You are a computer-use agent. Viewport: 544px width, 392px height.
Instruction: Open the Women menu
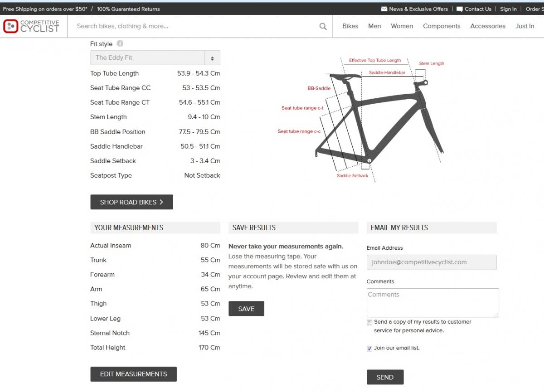click(402, 26)
